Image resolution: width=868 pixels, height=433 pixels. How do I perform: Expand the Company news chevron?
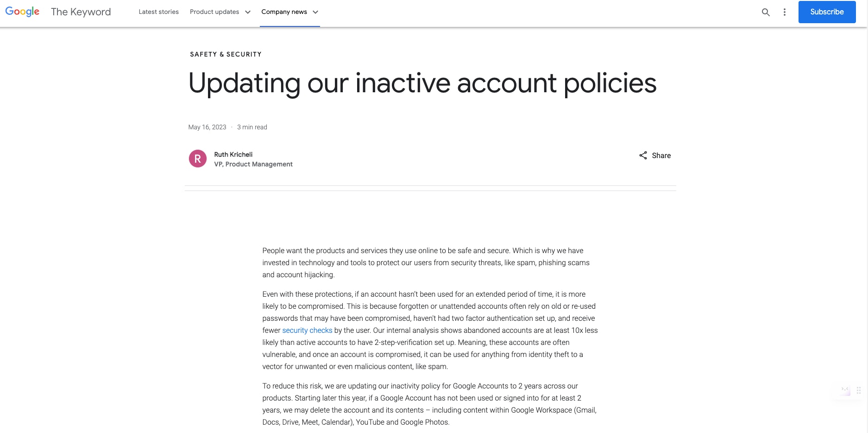315,12
